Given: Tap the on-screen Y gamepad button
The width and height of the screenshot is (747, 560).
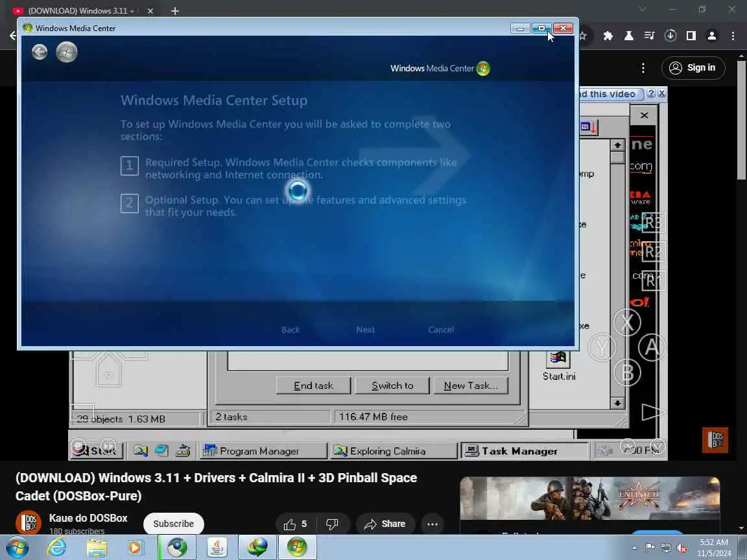Looking at the screenshot, I should click(x=602, y=347).
